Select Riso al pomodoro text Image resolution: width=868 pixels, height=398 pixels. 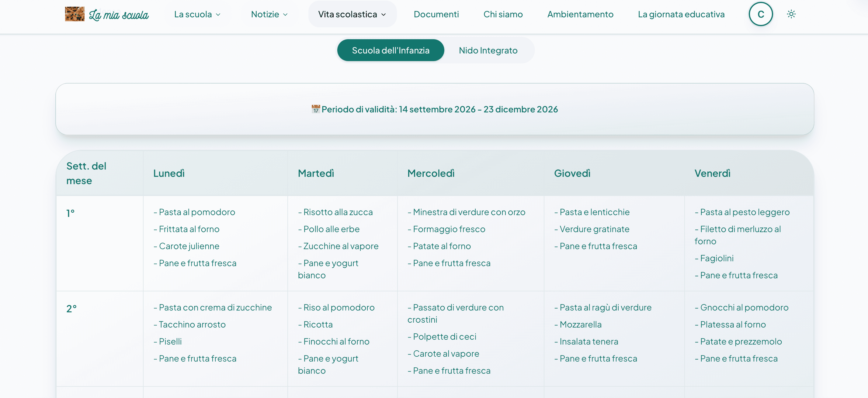coord(336,307)
